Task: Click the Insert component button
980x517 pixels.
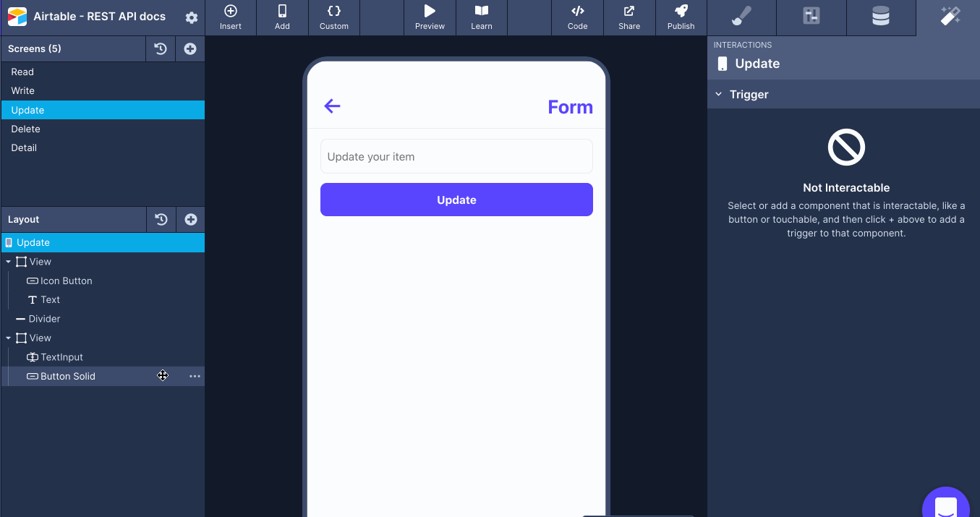Action: click(231, 18)
